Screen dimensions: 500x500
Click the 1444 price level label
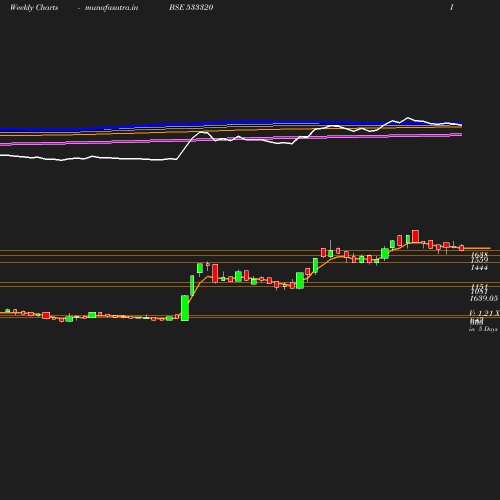(479, 268)
